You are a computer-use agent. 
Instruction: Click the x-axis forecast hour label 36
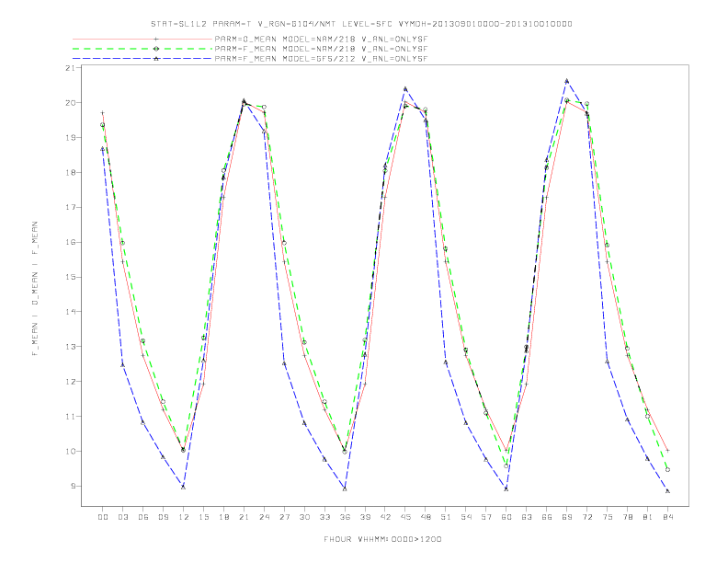pyautogui.click(x=345, y=517)
